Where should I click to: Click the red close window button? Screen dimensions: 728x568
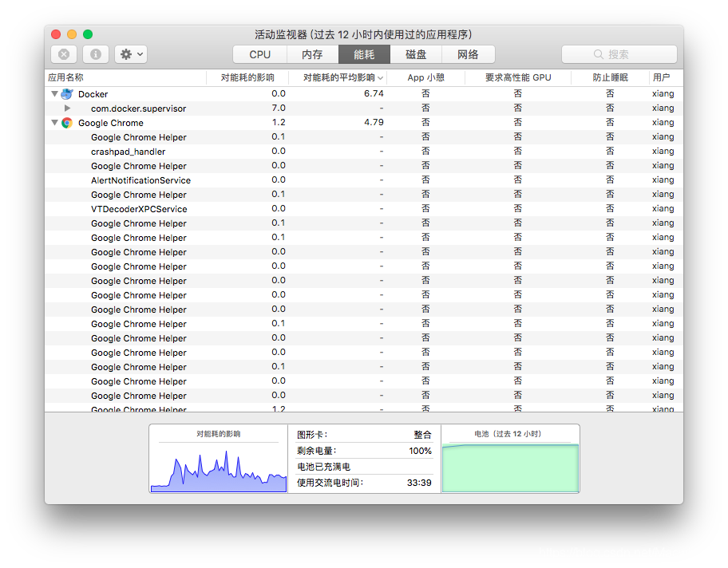(56, 34)
